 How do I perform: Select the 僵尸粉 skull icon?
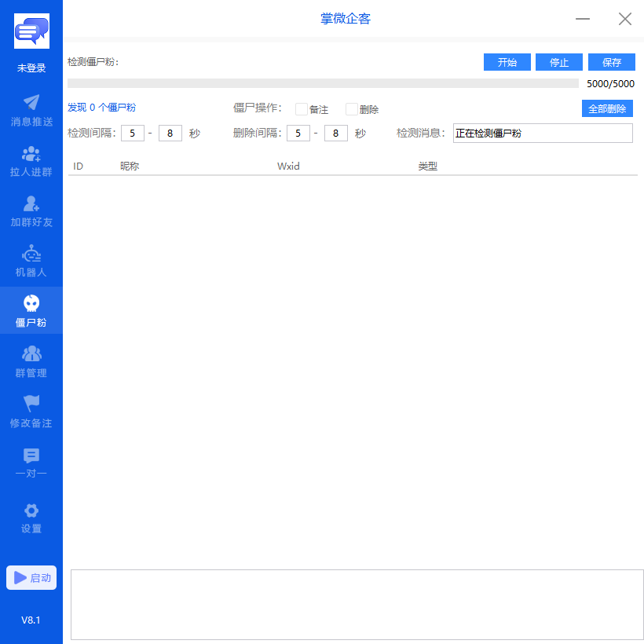[x=31, y=304]
